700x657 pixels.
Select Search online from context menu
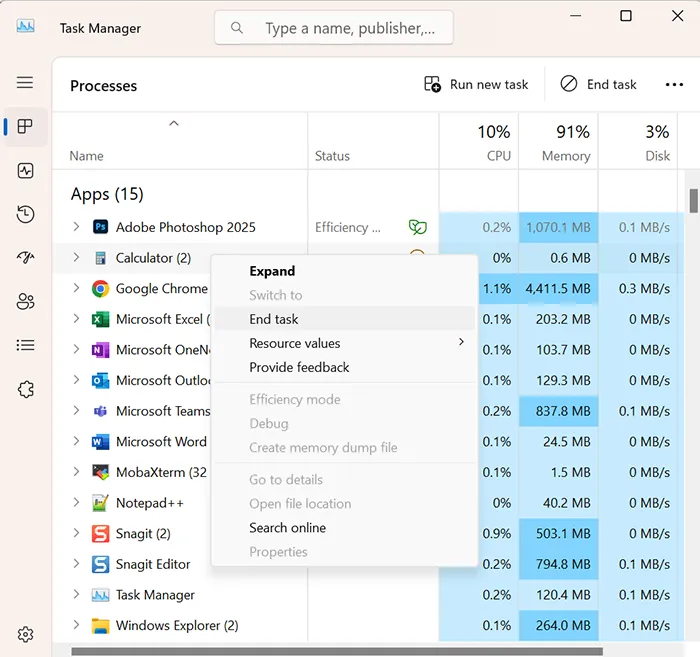point(287,528)
